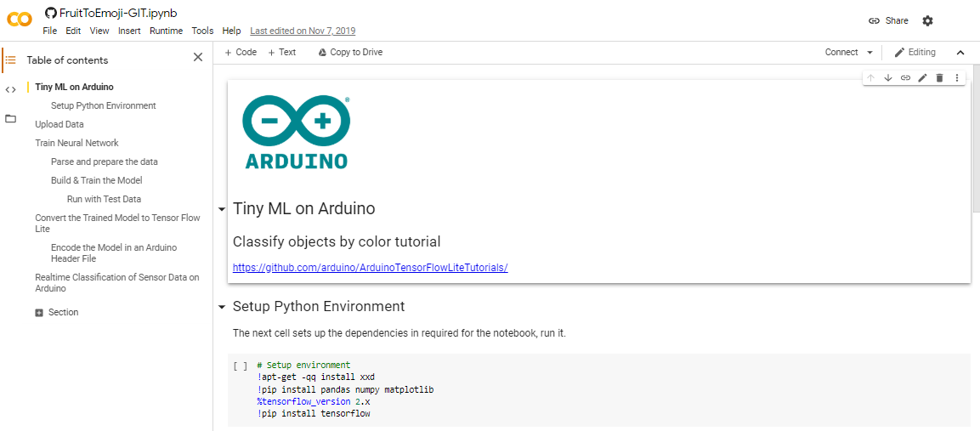
Task: Click the Classify objects by color tutorial text
Action: tap(337, 241)
